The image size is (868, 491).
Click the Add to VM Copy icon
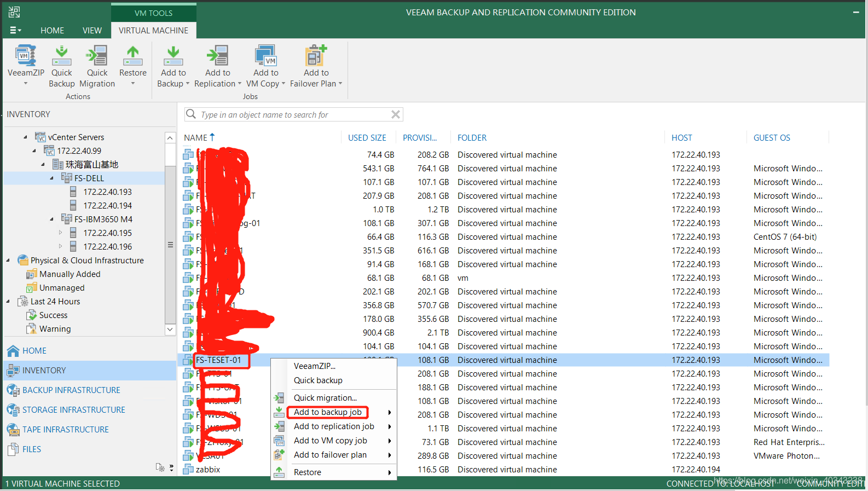click(265, 56)
